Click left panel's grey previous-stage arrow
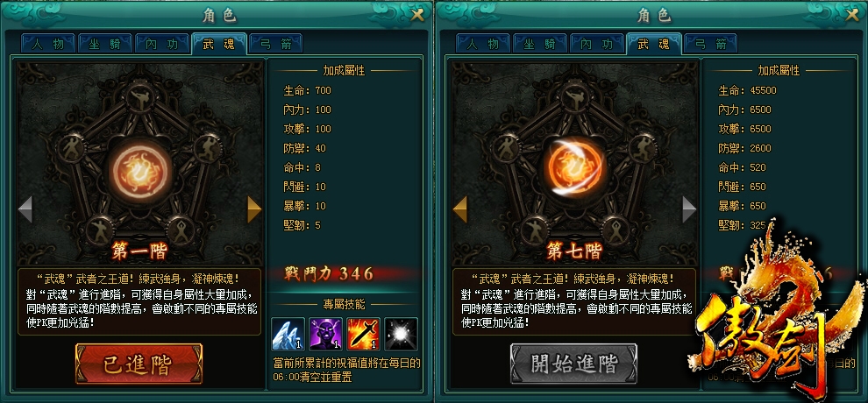This screenshot has width=868, height=403. 25,209
